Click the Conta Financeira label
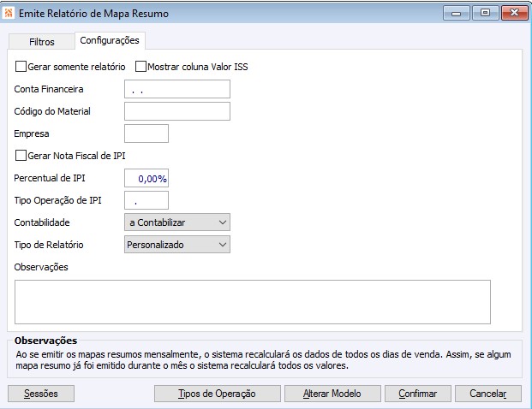Image resolution: width=532 pixels, height=409 pixels. (49, 89)
